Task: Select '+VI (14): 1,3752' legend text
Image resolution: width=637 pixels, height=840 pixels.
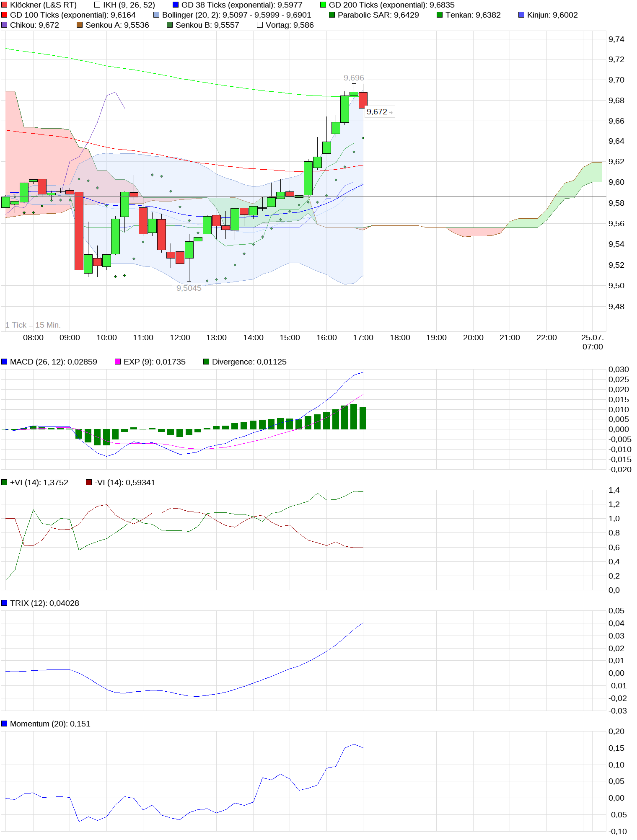Action: tap(39, 483)
